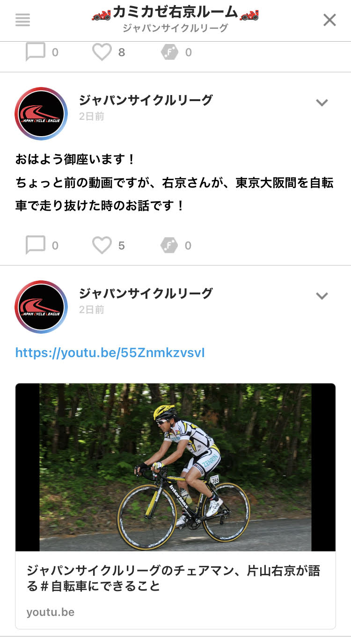Screen dimensions: 351x644
Task: Tap hexagon F icon on topmost post
Action: point(169,52)
